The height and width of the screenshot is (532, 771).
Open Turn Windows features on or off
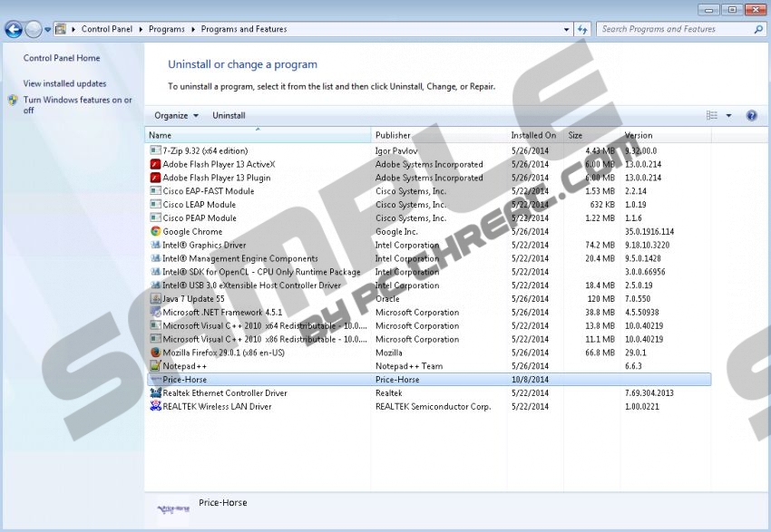click(x=77, y=105)
